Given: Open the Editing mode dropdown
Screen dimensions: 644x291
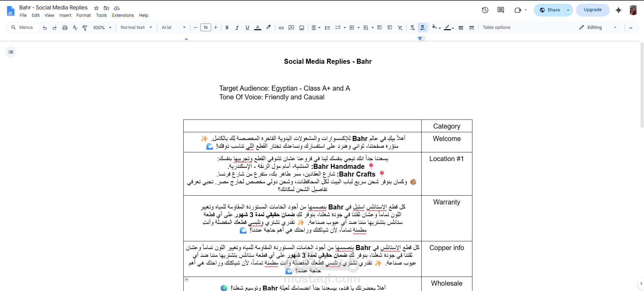Looking at the screenshot, I should pyautogui.click(x=598, y=28).
